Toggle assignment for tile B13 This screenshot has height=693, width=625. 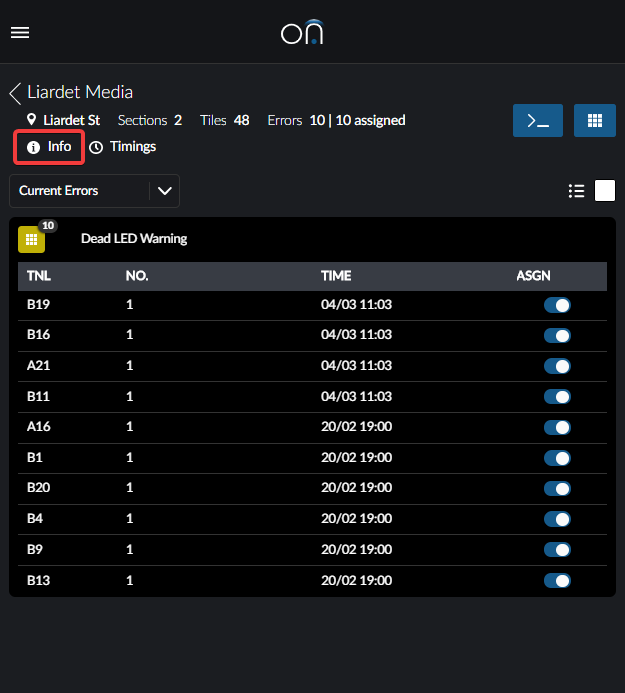pos(557,580)
